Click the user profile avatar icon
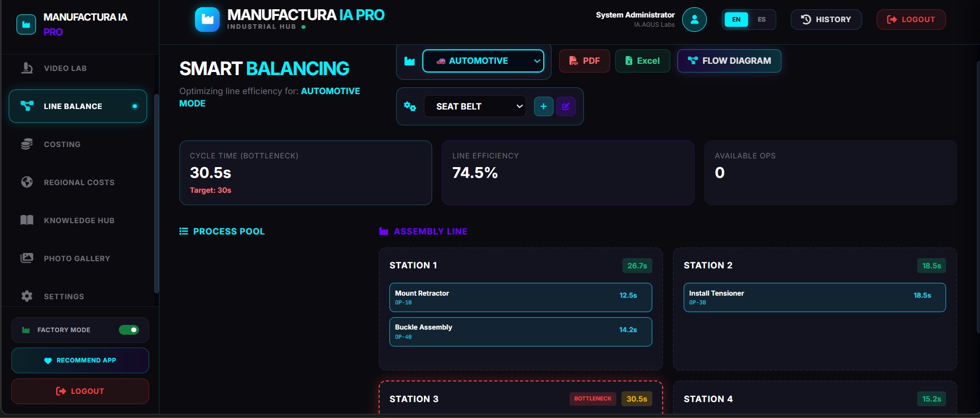 click(x=694, y=20)
